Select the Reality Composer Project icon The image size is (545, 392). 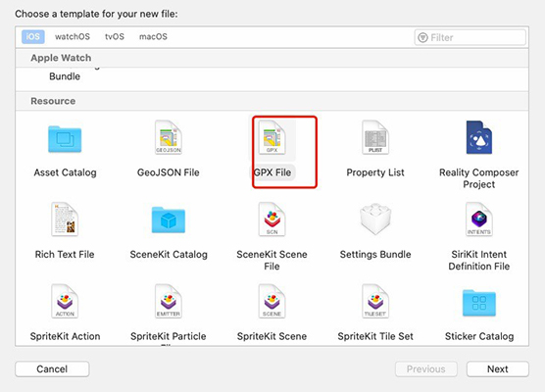pyautogui.click(x=479, y=137)
